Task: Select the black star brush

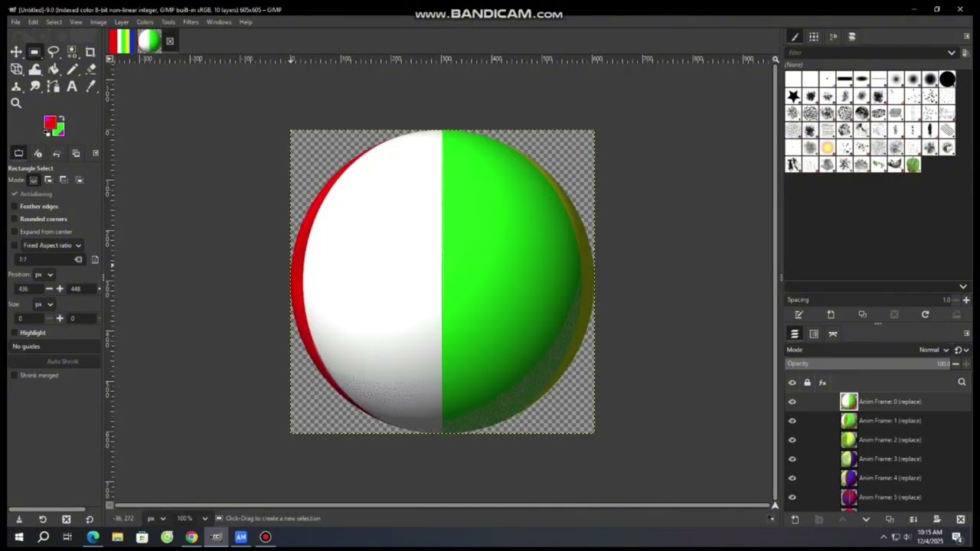Action: point(793,96)
